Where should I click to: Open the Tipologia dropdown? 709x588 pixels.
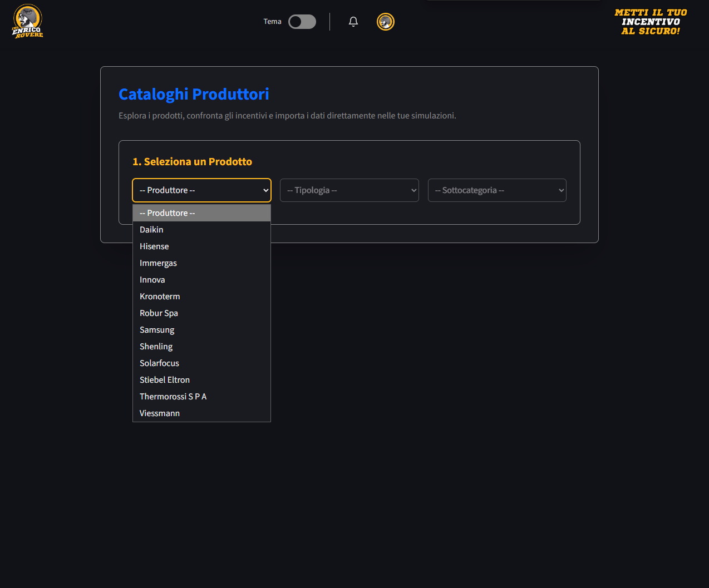click(x=349, y=190)
